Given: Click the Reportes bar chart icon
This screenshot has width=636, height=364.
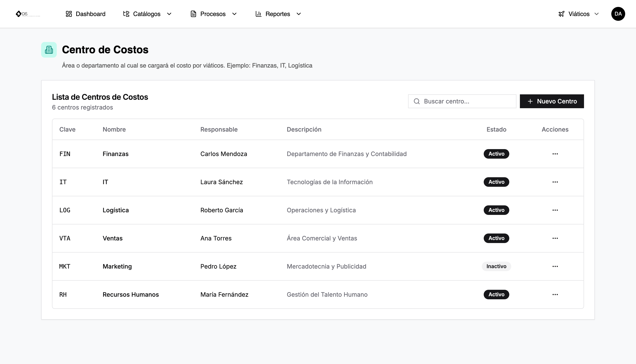Looking at the screenshot, I should pos(258,14).
